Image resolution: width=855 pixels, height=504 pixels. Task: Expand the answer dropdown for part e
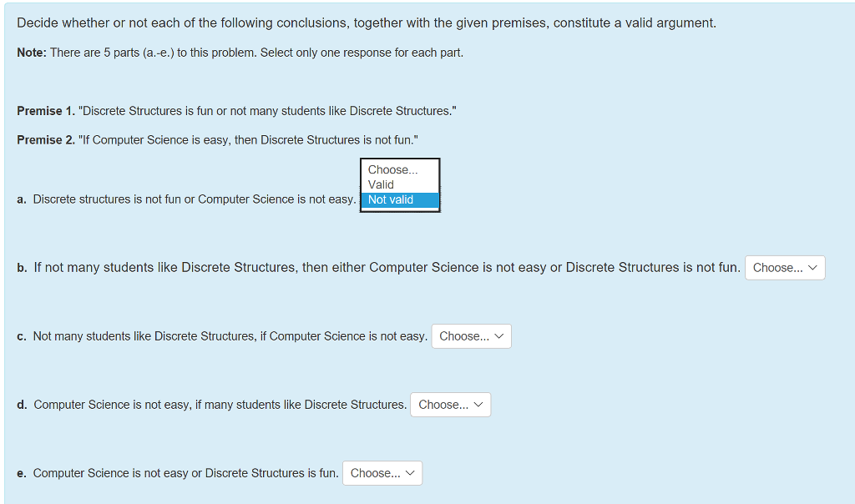pyautogui.click(x=382, y=473)
